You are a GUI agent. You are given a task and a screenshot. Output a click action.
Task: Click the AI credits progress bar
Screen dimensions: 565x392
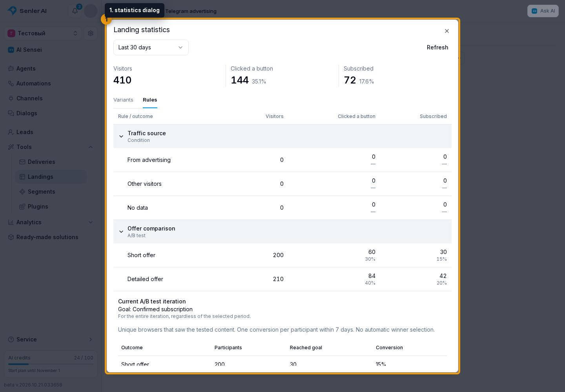click(51, 364)
